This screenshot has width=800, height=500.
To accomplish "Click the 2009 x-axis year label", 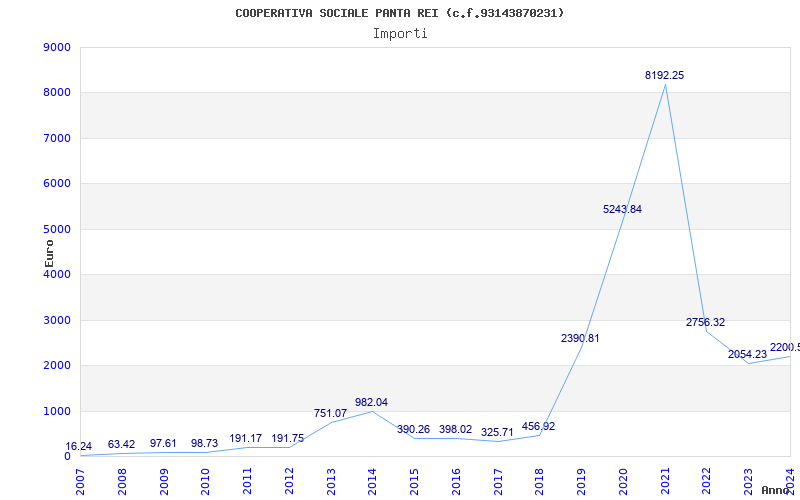I will pos(164,481).
